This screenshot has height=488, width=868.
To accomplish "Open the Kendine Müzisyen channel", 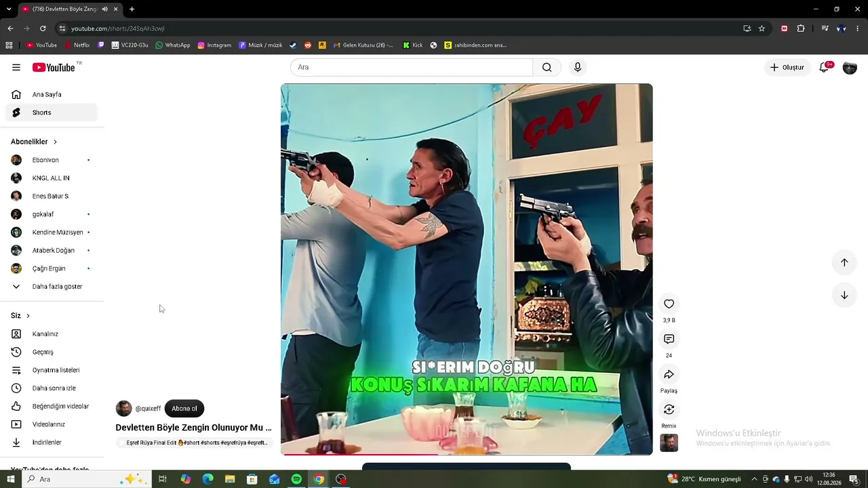I will pos(52,232).
